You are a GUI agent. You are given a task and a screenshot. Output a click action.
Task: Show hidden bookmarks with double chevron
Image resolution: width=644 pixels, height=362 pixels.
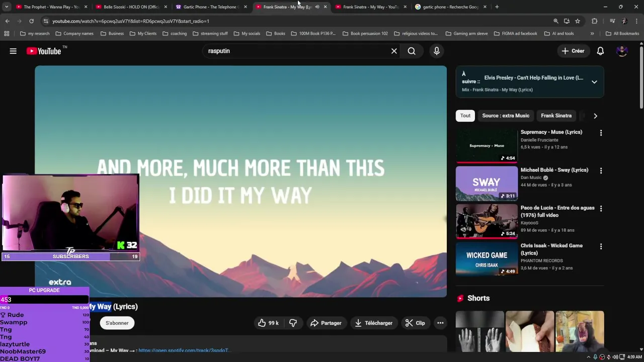pyautogui.click(x=592, y=34)
